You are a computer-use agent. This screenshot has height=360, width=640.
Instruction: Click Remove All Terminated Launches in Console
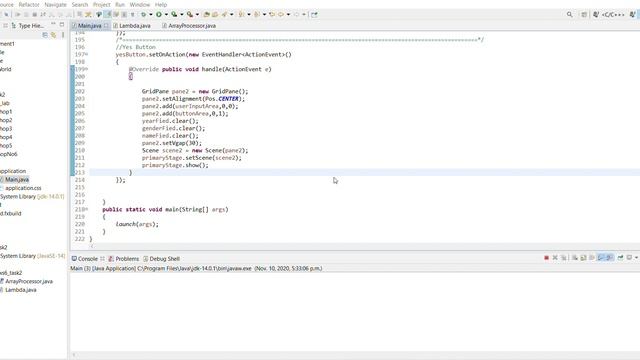pos(564,258)
